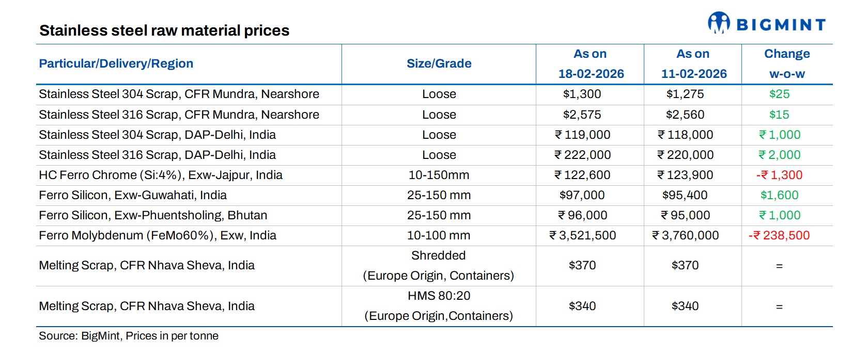Screen dimensions: 868x355
Task: Select Ferro Silicon Exw-Phuentsholing Bhutan label
Action: click(153, 215)
